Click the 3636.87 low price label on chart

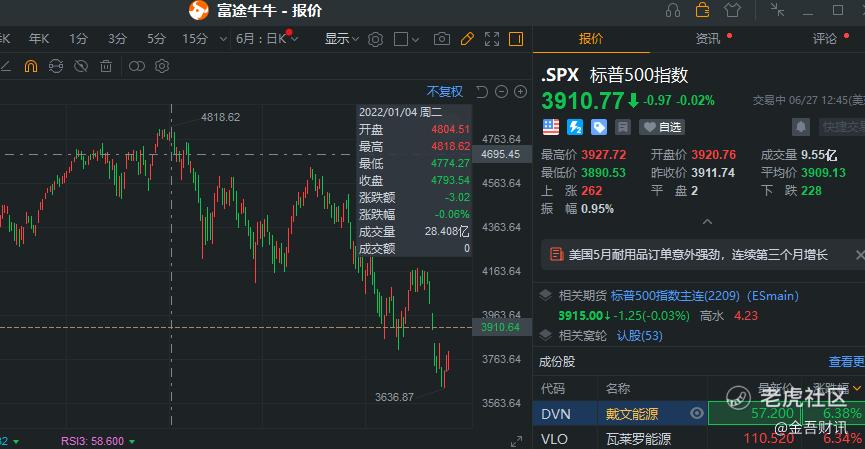394,397
